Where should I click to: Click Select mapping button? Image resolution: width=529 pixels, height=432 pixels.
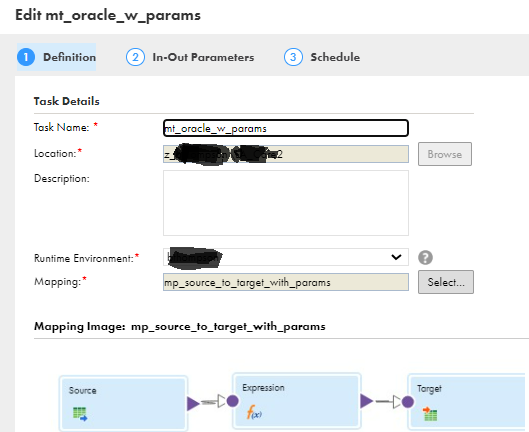pyautogui.click(x=446, y=282)
